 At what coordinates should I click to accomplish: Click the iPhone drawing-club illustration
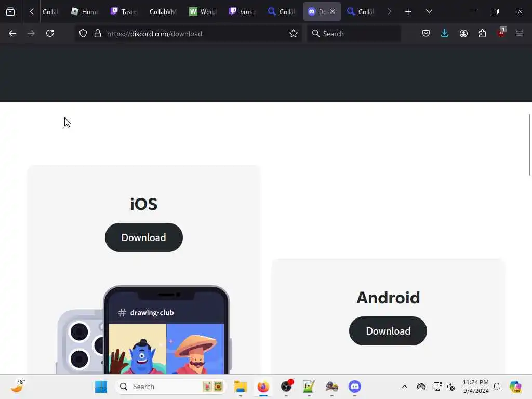(144, 330)
